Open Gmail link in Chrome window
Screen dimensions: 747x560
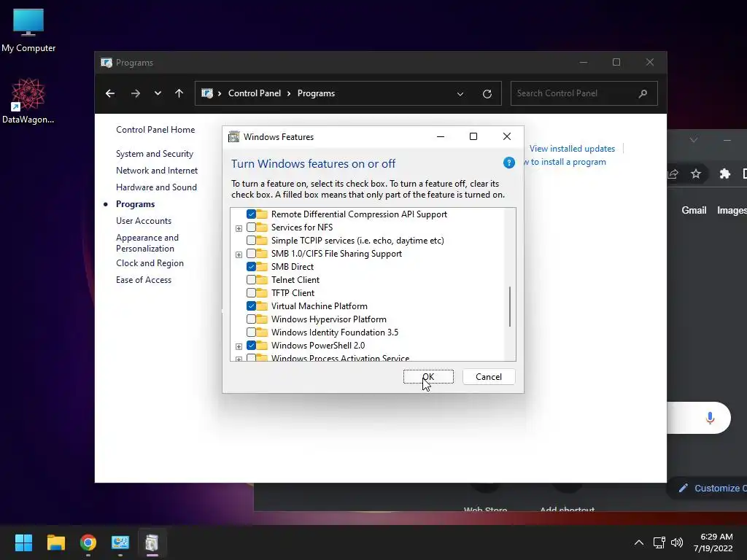click(x=694, y=210)
